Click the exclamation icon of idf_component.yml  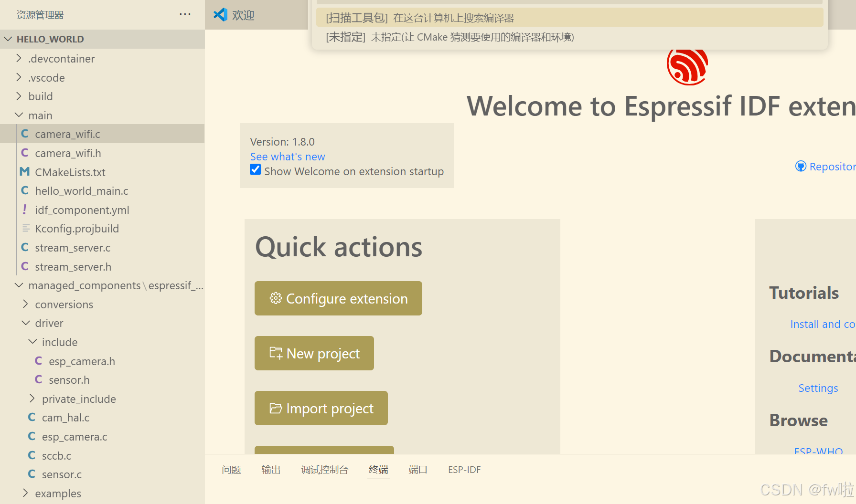pos(25,210)
